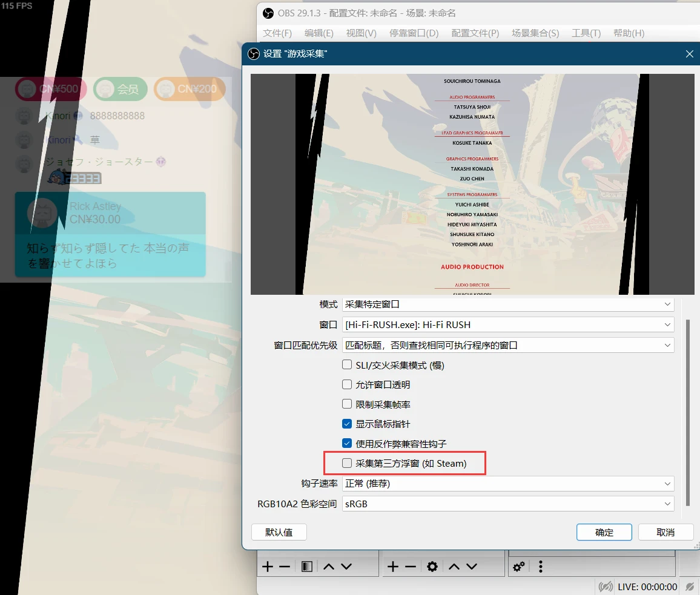Enable 允许窗口透明 checkbox

[x=347, y=384]
